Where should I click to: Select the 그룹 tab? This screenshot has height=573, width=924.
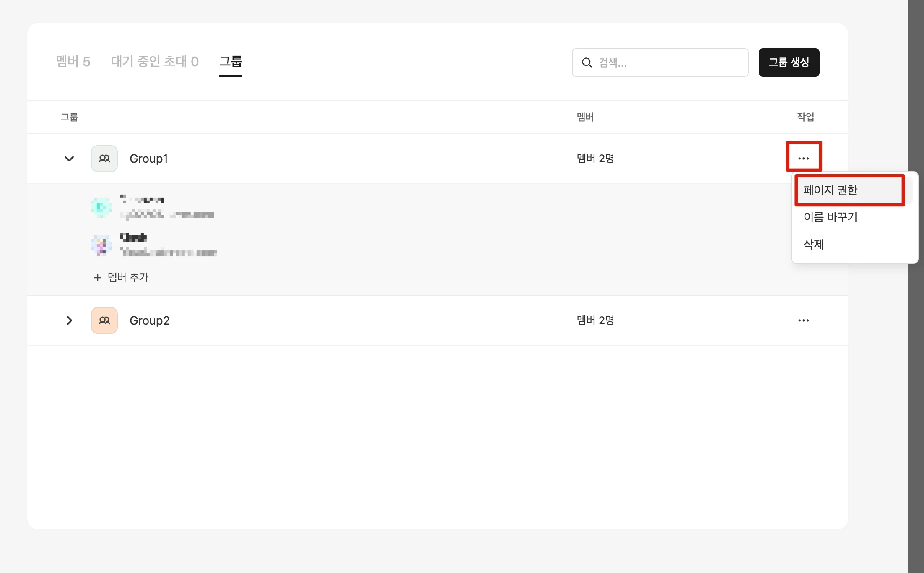pyautogui.click(x=231, y=62)
